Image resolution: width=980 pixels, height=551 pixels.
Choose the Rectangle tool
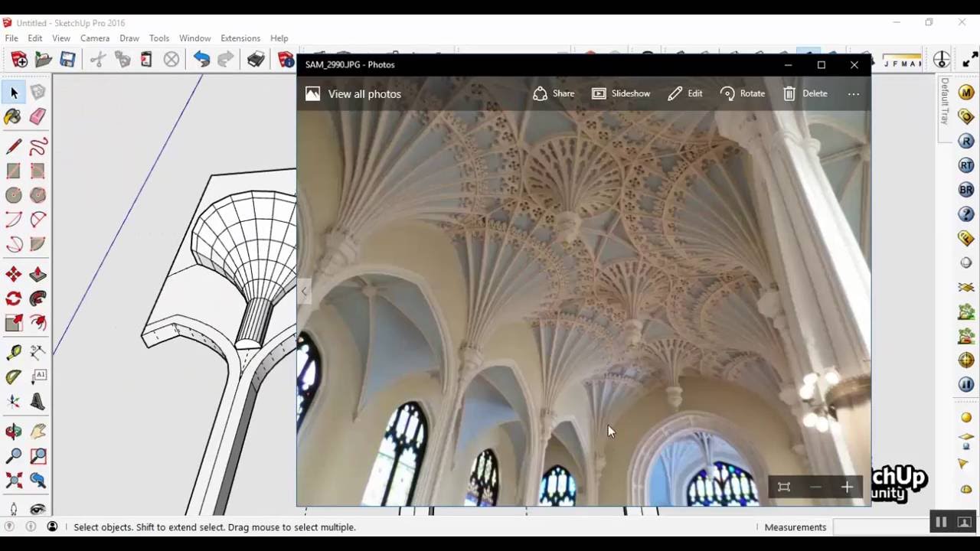click(x=14, y=171)
